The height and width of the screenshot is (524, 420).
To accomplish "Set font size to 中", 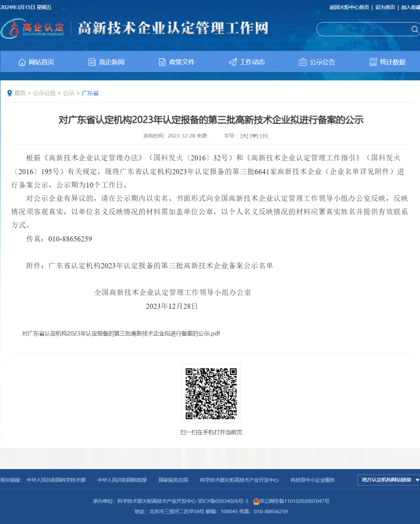I will point(254,136).
